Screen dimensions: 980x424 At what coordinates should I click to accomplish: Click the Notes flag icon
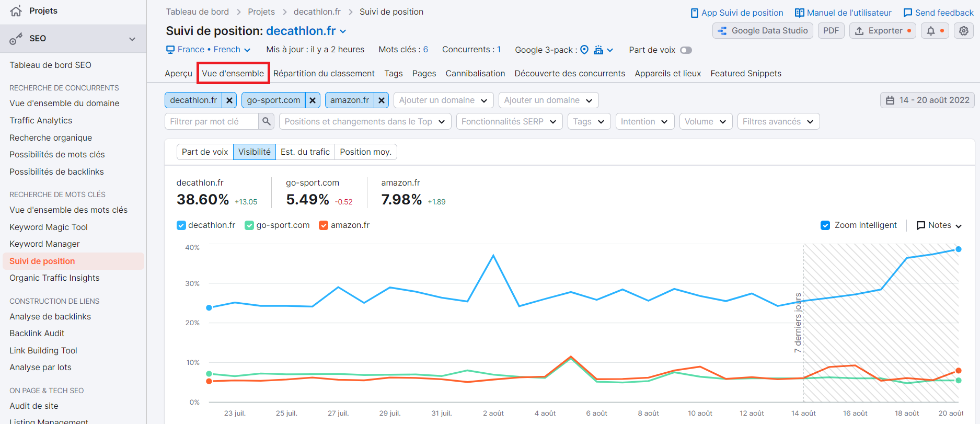click(921, 225)
